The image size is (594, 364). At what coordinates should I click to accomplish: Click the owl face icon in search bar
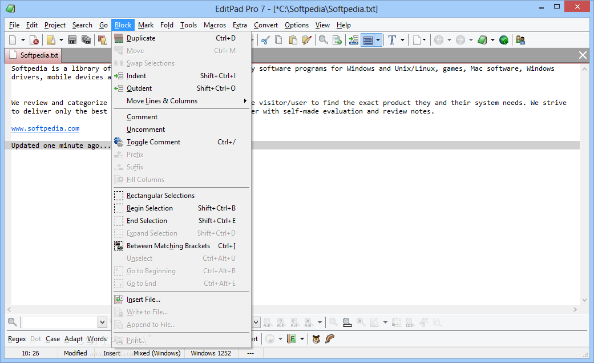[316, 339]
